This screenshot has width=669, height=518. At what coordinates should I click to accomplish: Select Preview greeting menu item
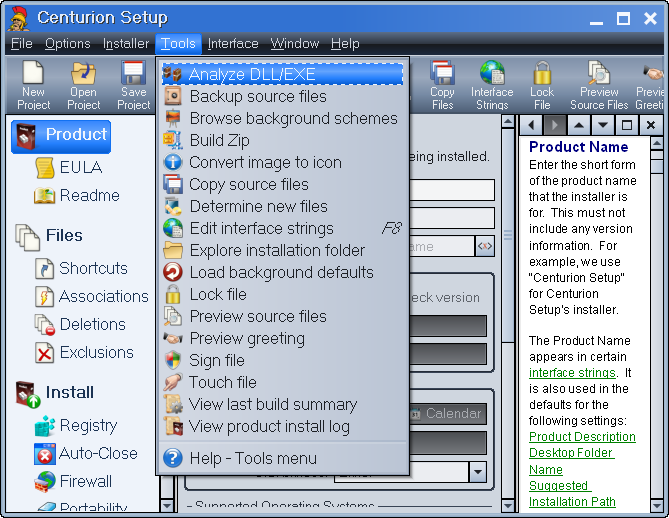[x=282, y=338]
